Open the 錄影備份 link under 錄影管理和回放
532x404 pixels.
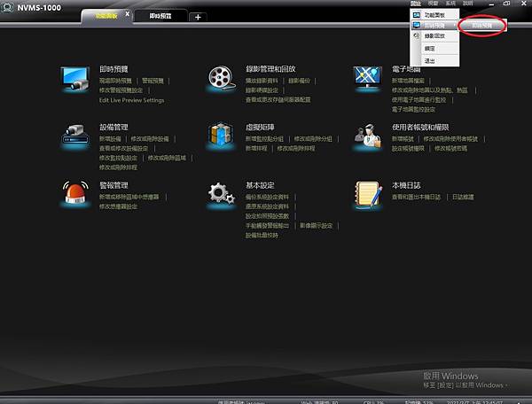click(x=300, y=81)
